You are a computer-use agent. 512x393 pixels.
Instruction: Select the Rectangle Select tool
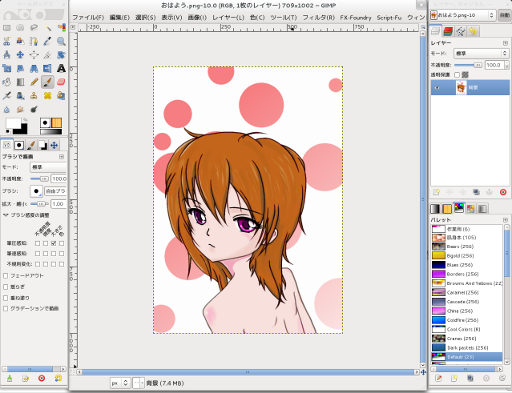coord(7,28)
